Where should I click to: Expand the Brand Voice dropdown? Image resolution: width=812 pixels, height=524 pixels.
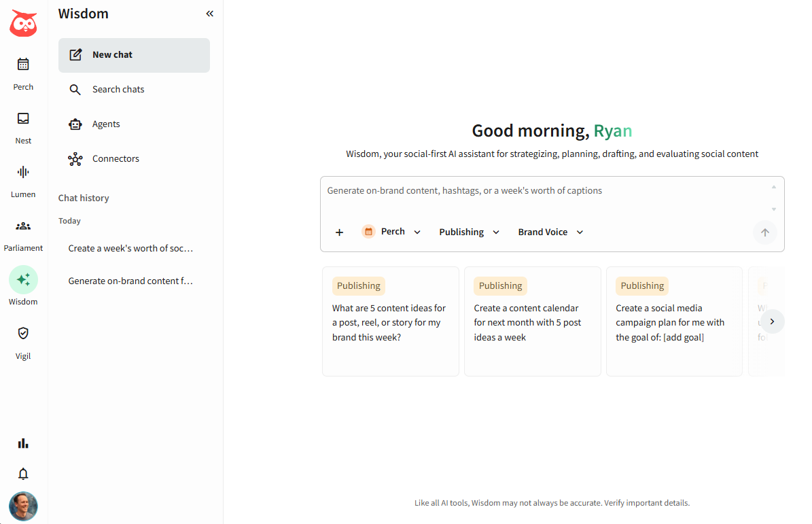coord(550,232)
